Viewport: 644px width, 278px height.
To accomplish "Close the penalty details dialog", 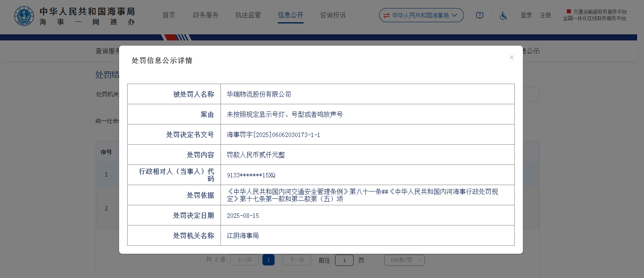I will (x=511, y=57).
